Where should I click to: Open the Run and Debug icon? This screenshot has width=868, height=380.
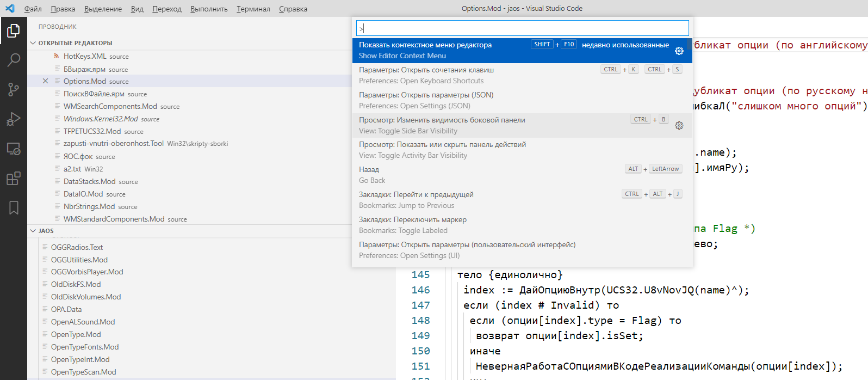[x=14, y=119]
